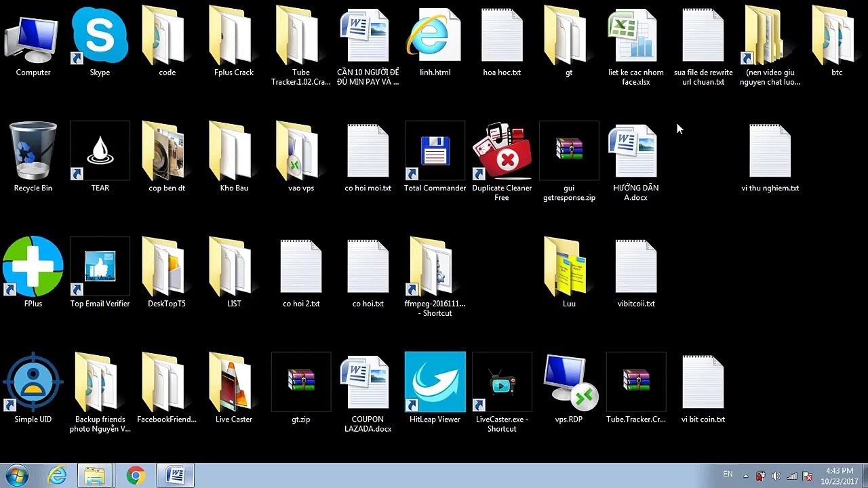
Task: Select the Top Email Verifier icon
Action: click(x=100, y=273)
